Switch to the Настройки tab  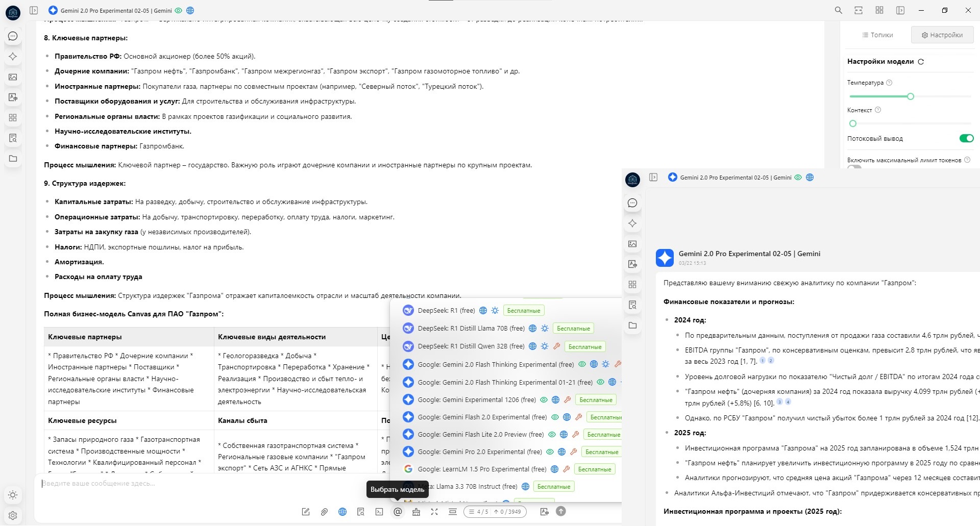(942, 35)
